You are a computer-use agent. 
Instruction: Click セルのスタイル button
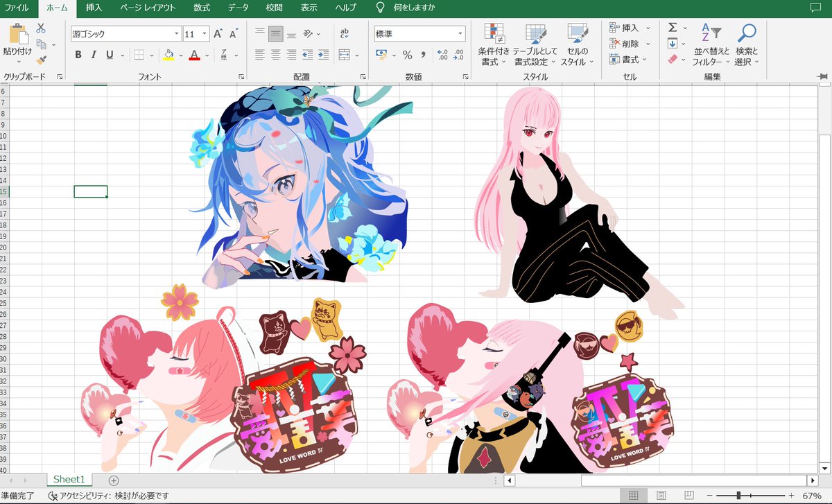tap(577, 44)
